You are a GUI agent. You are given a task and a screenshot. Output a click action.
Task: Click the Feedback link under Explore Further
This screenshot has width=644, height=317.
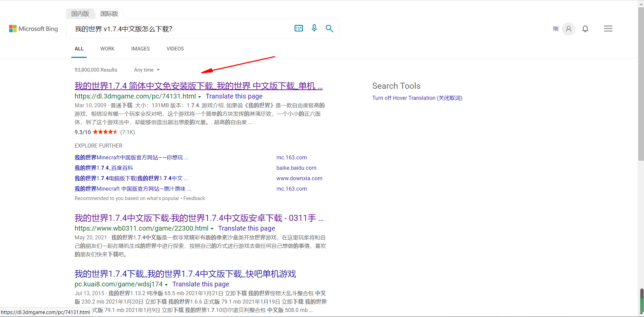pyautogui.click(x=194, y=198)
